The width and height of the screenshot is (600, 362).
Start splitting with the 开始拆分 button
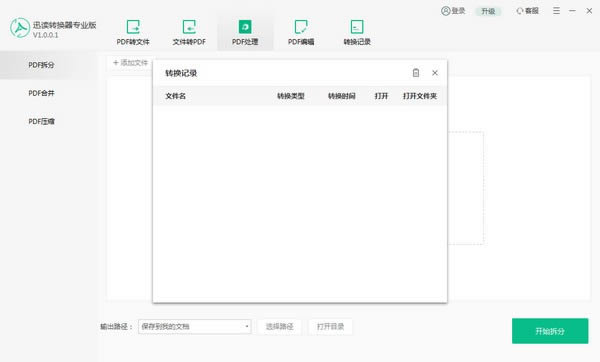click(x=550, y=331)
